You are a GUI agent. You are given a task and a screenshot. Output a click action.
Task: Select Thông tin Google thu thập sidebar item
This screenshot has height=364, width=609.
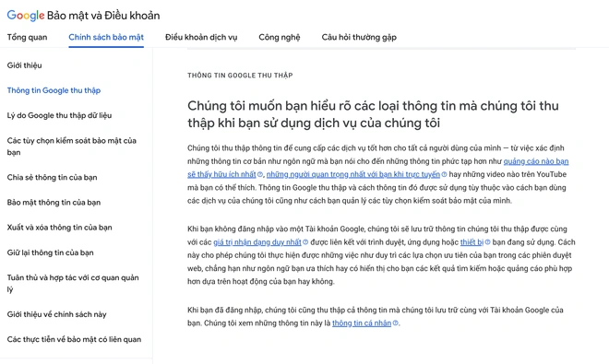pyautogui.click(x=54, y=90)
